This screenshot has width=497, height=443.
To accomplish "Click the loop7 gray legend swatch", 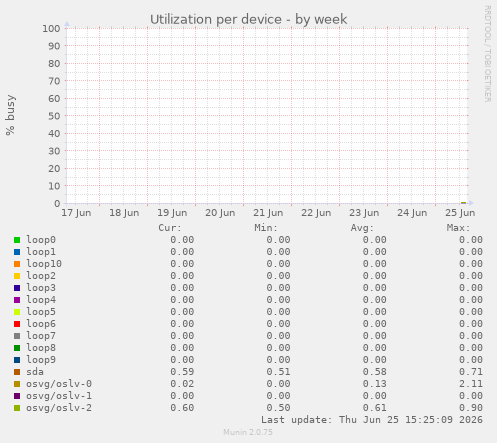I will click(x=17, y=336).
